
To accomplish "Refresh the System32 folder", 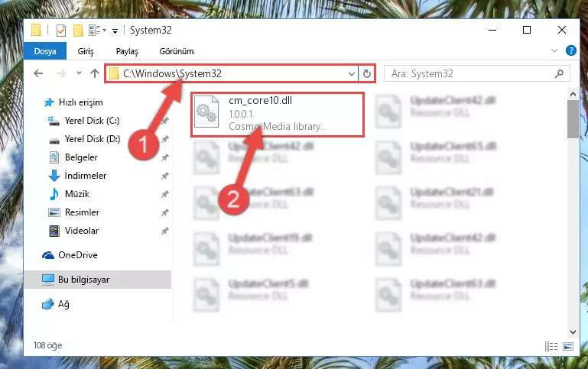I will (x=367, y=74).
